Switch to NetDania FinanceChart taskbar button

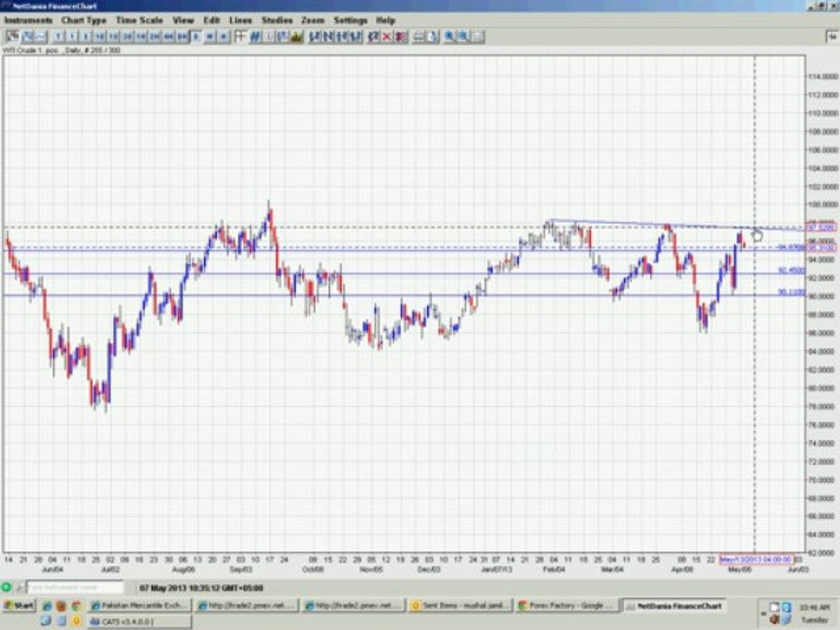tap(674, 605)
